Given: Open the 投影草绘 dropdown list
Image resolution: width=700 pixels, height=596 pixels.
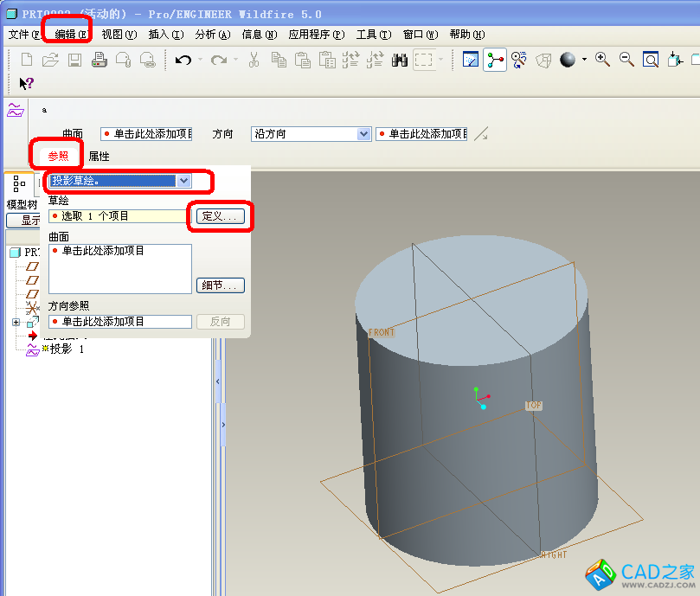Looking at the screenshot, I should pyautogui.click(x=183, y=181).
